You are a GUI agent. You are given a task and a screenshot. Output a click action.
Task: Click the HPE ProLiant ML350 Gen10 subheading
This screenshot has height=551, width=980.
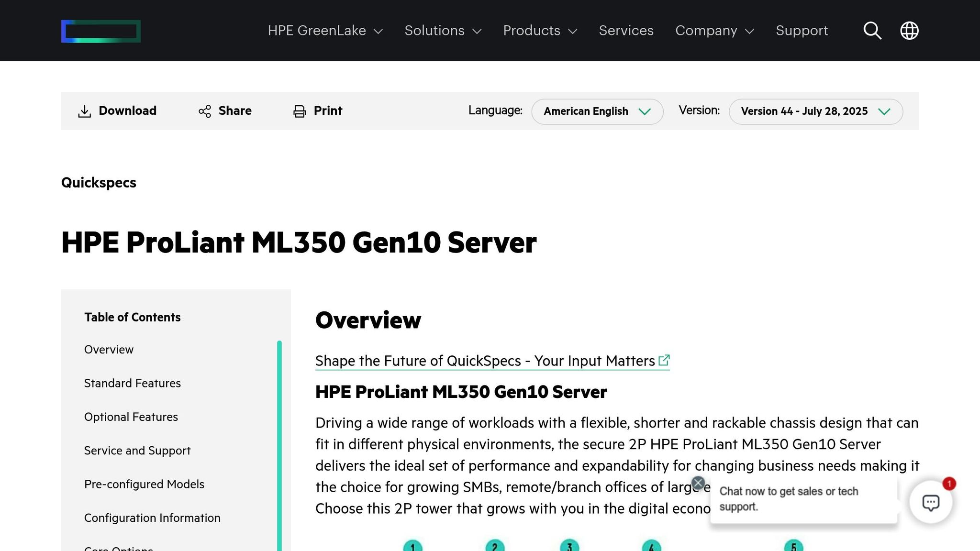pyautogui.click(x=461, y=392)
